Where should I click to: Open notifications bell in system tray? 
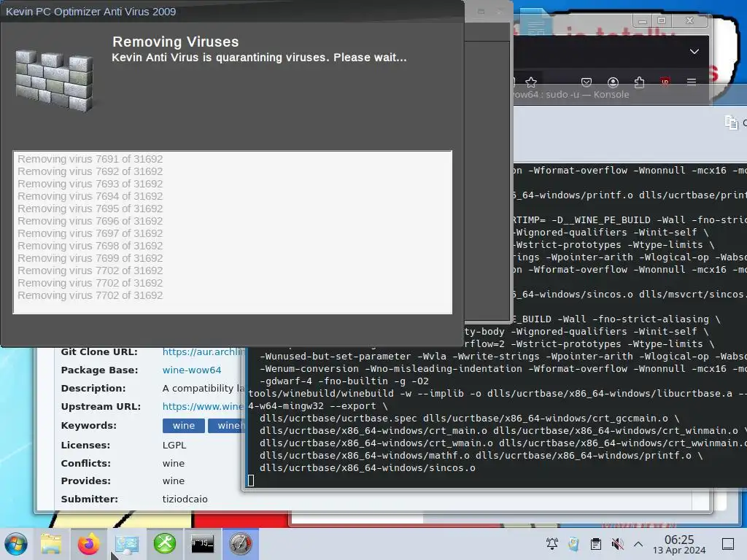point(552,544)
